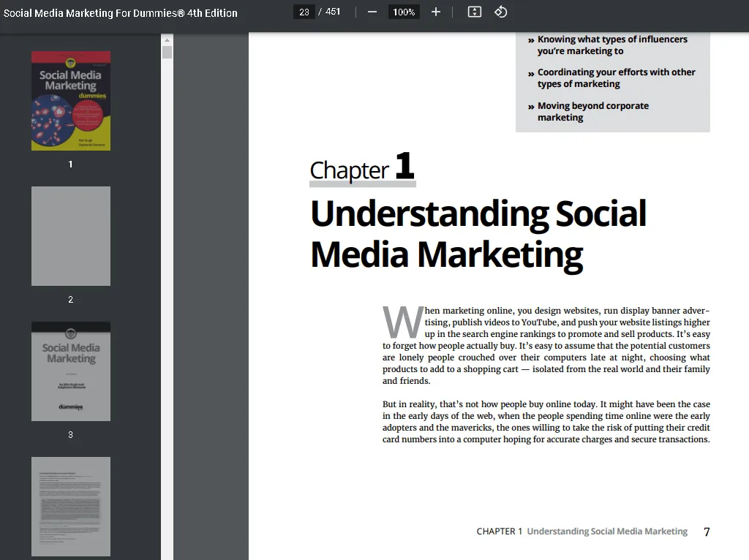The image size is (749, 560).
Task: Click the large drop cap W
Action: [x=402, y=322]
